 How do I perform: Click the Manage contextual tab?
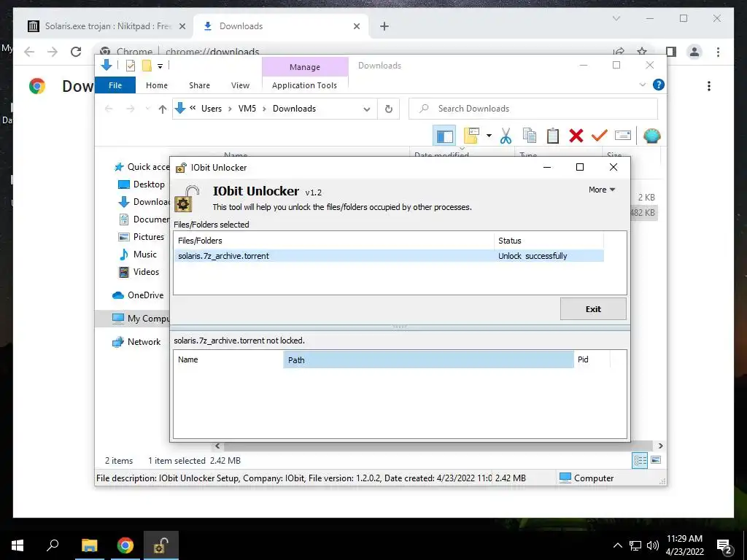point(305,67)
